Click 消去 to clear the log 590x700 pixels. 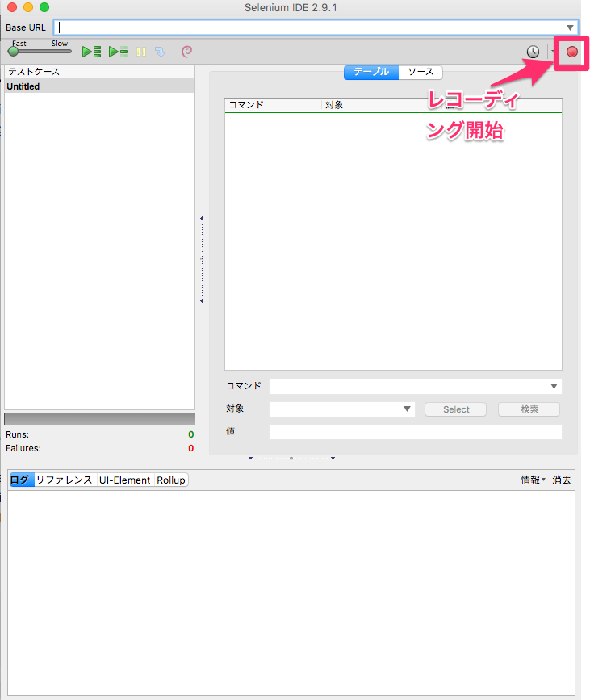point(562,480)
